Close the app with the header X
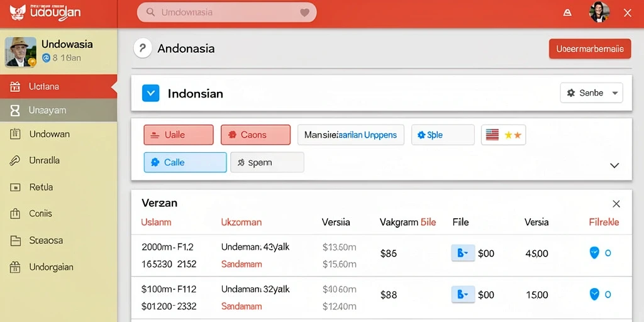 point(628,13)
